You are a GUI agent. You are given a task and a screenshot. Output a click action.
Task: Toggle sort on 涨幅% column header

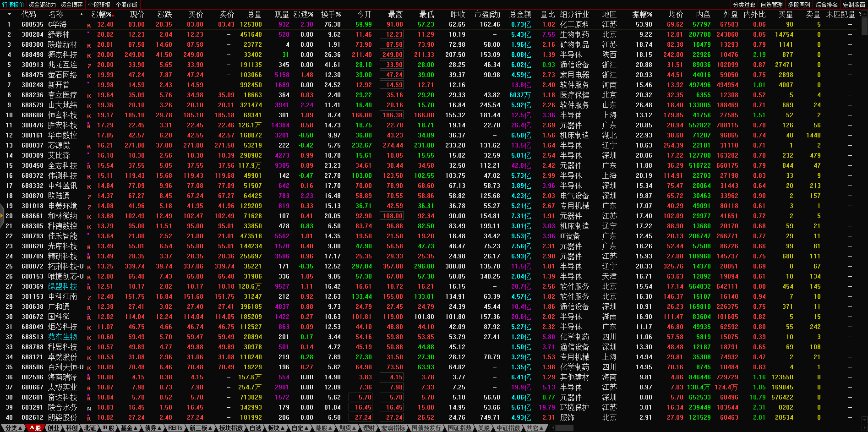(x=102, y=14)
